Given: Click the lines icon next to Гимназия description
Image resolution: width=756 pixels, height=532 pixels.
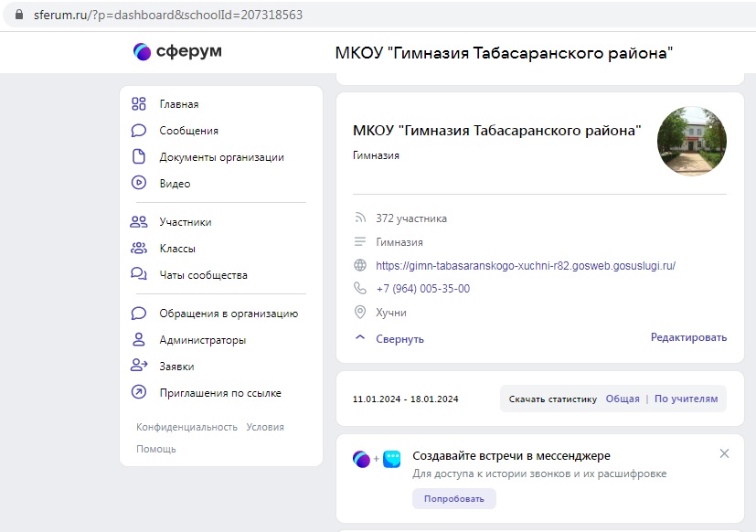Looking at the screenshot, I should click(x=360, y=241).
